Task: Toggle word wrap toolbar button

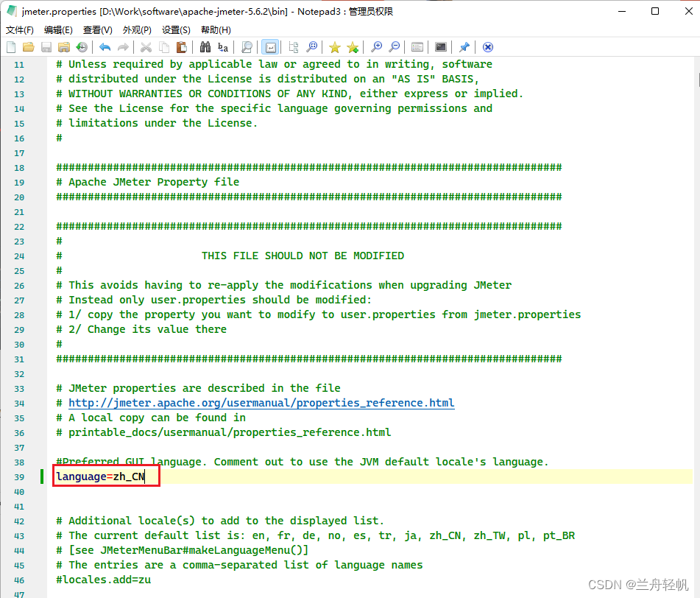Action: [271, 47]
